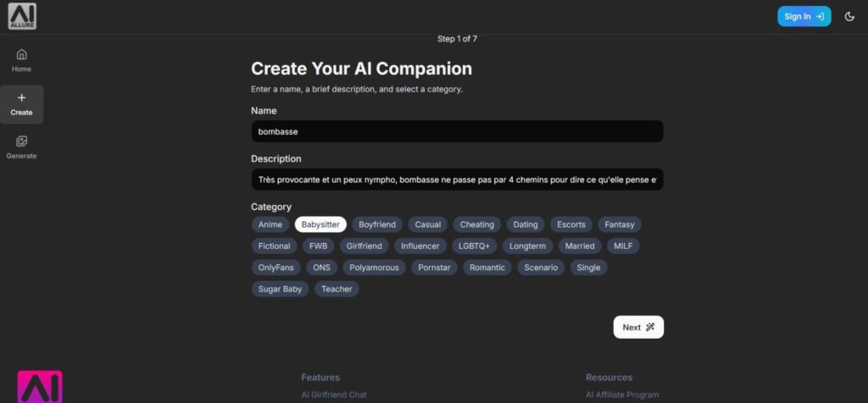868x403 pixels.
Task: Toggle dark mode with the moon icon
Action: click(x=849, y=17)
